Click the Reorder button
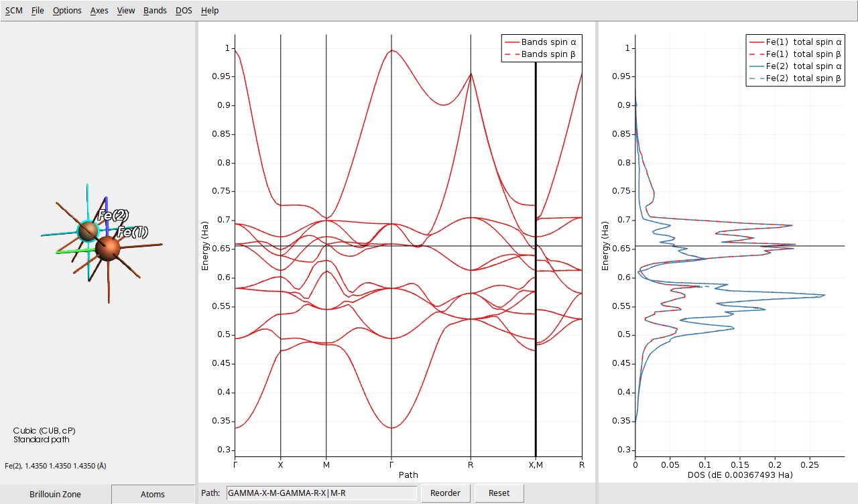This screenshot has width=858, height=504. tap(445, 493)
